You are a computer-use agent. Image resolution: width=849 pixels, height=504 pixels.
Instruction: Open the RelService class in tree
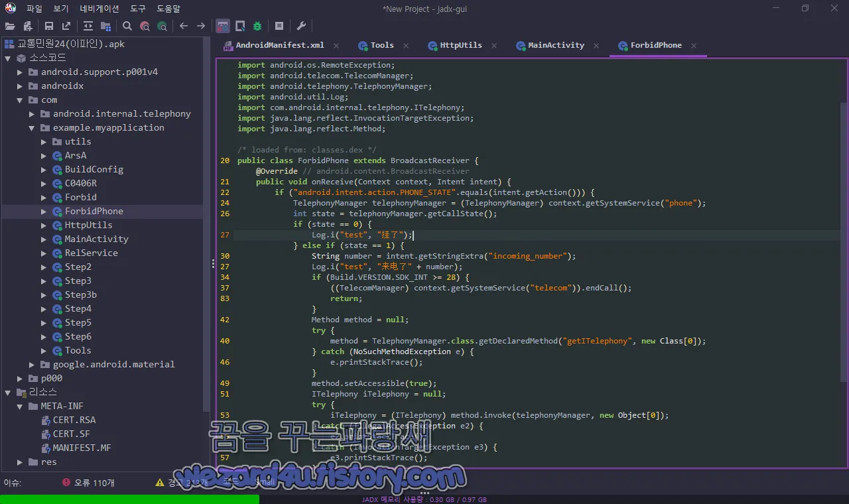(x=91, y=253)
